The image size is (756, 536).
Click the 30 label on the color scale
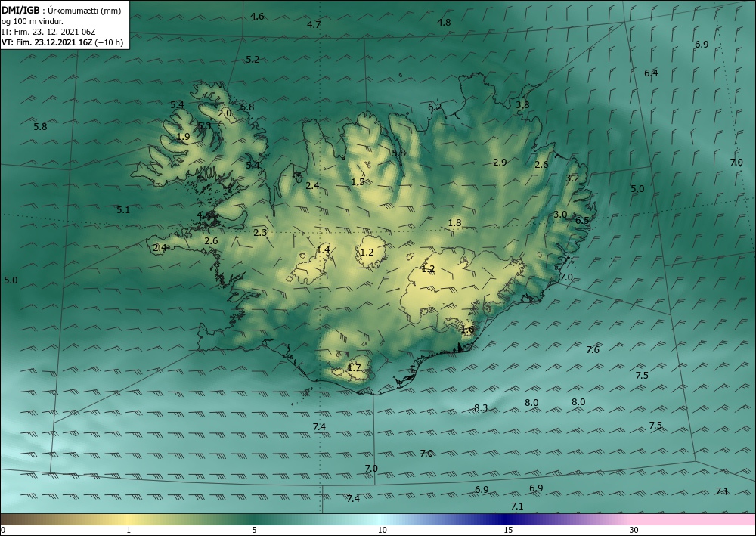point(634,530)
